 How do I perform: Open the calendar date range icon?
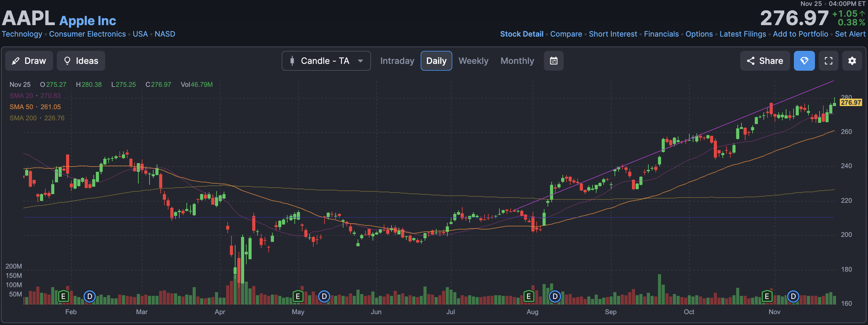click(554, 60)
